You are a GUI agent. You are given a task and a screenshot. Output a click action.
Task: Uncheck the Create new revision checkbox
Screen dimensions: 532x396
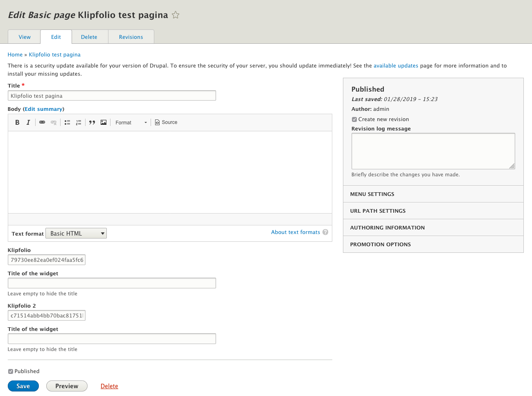pos(354,119)
